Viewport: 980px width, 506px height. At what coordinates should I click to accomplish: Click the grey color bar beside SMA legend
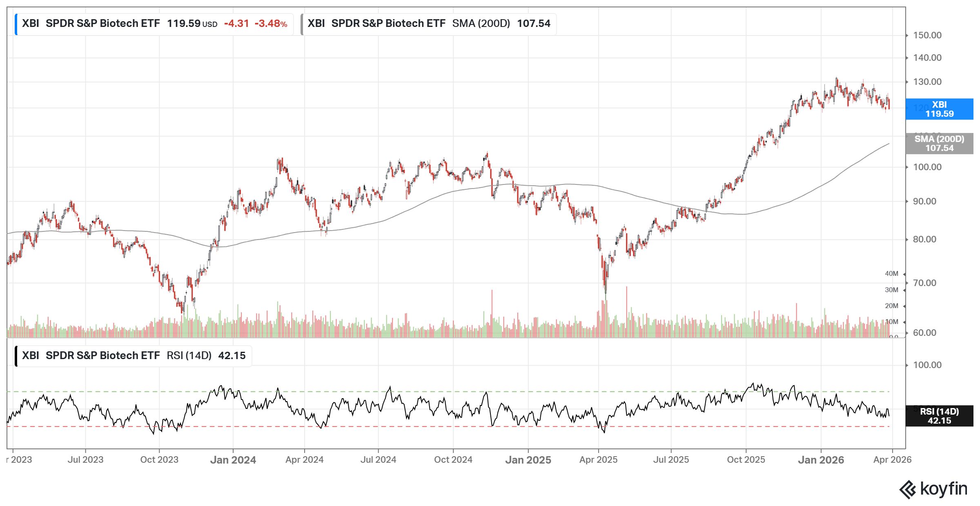click(x=302, y=24)
